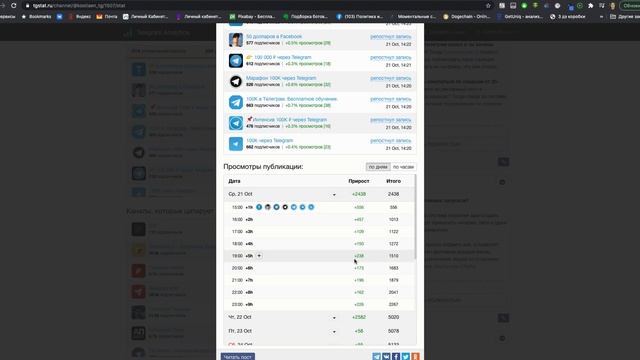Open the Другие закладки bookmarks folder

pyautogui.click(x=624, y=17)
